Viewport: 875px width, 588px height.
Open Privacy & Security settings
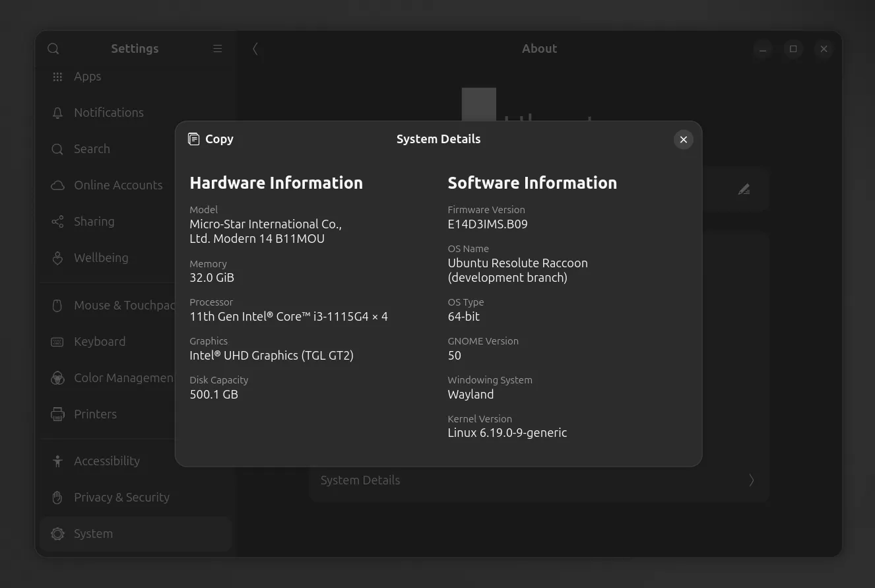(135, 498)
